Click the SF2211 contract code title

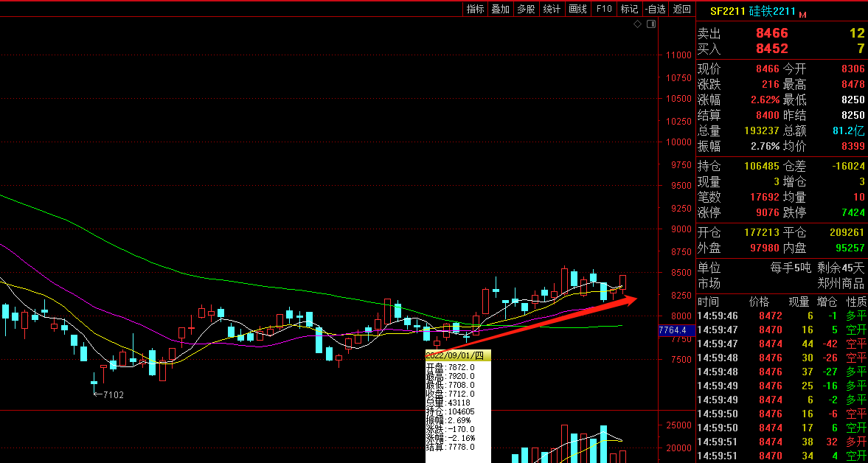[727, 11]
